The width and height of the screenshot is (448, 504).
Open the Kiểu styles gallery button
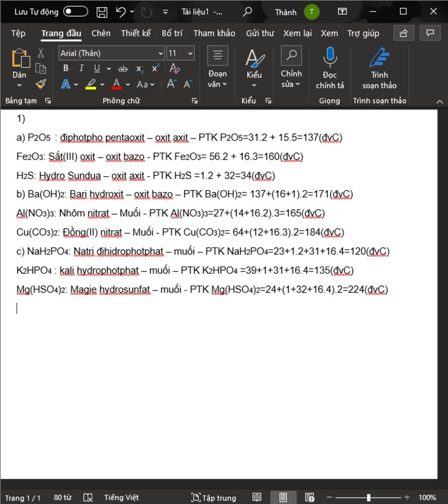point(254,67)
